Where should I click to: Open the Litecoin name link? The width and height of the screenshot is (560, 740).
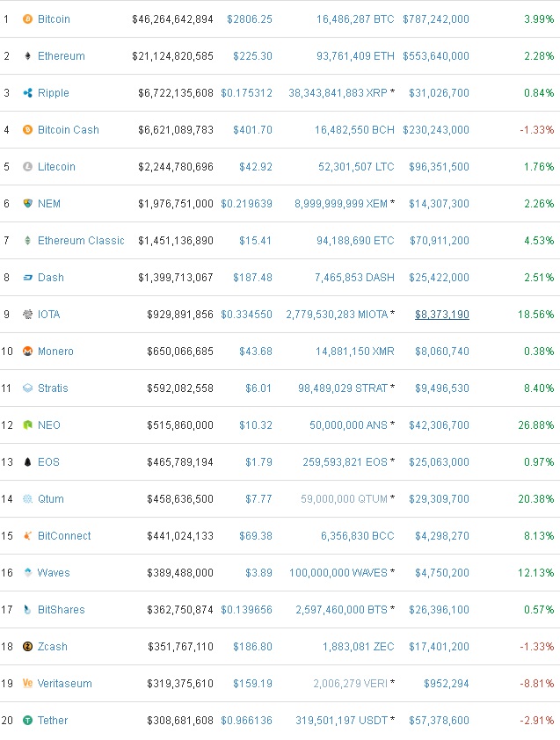click(56, 167)
